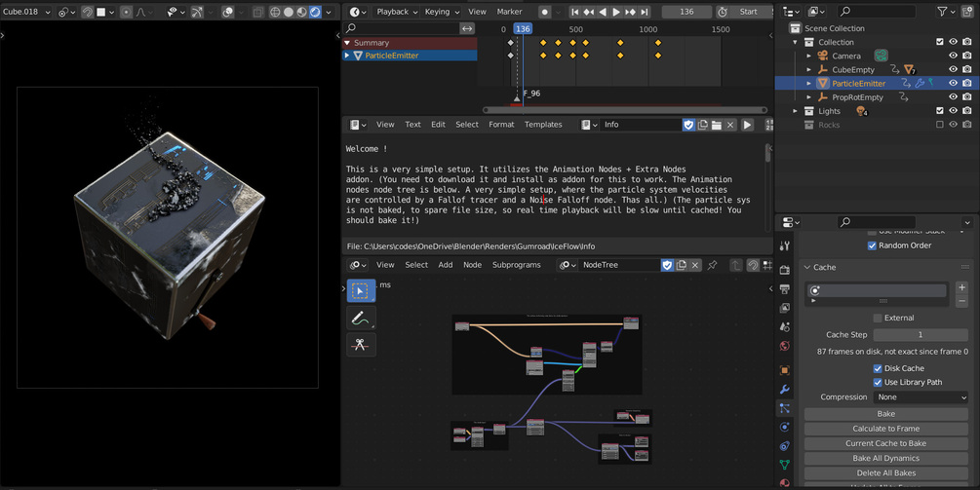The height and width of the screenshot is (490, 980).
Task: Uncheck the Use Library Path option
Action: pyautogui.click(x=878, y=382)
